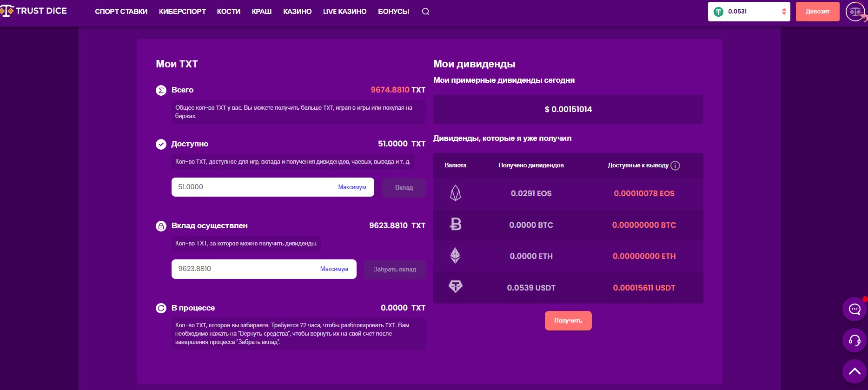Open the СПОРТ СТАВКИ menu item

point(121,12)
